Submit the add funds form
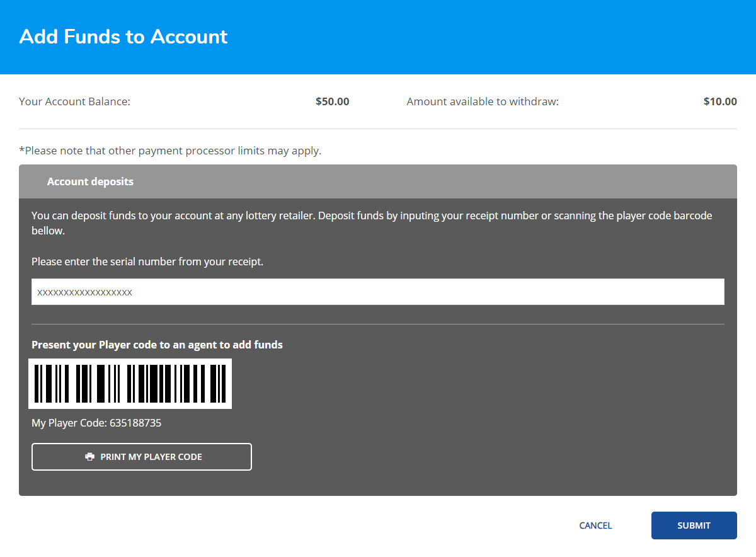The width and height of the screenshot is (756, 557). point(694,525)
